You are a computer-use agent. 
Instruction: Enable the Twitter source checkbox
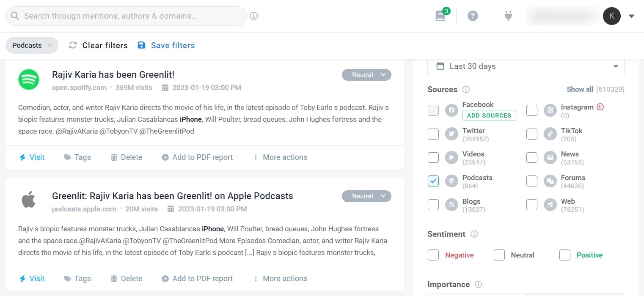coord(433,134)
